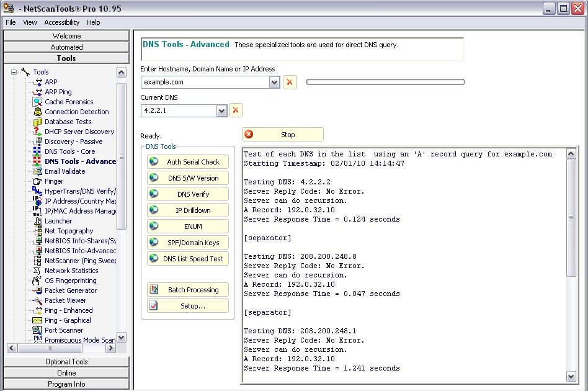The width and height of the screenshot is (588, 391).
Task: Select the Ping - Graphical icon
Action: [x=37, y=320]
